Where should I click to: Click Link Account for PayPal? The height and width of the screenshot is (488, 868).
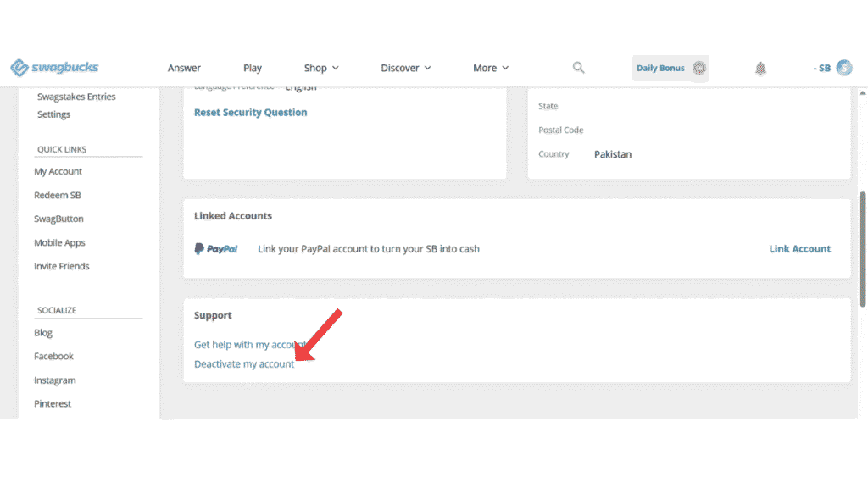799,248
